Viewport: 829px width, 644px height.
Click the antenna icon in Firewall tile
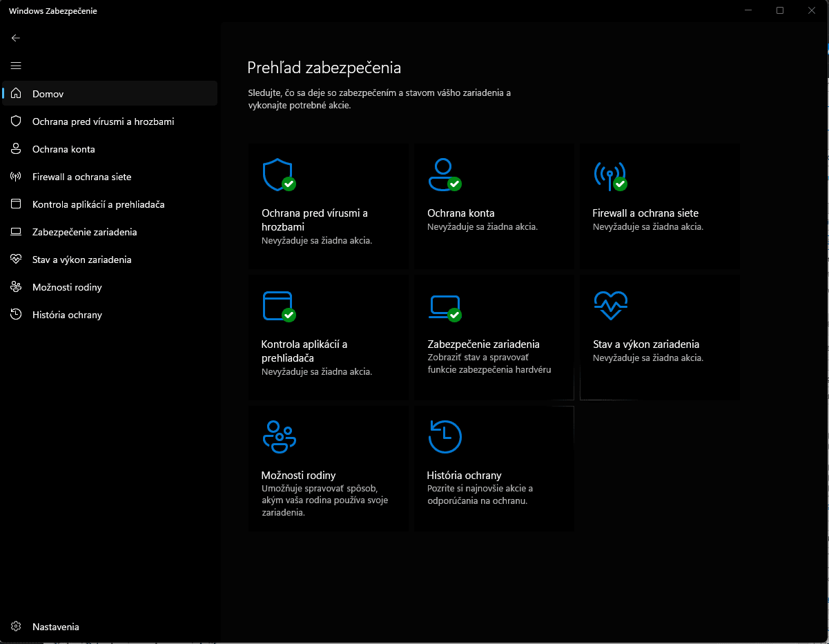(x=609, y=174)
